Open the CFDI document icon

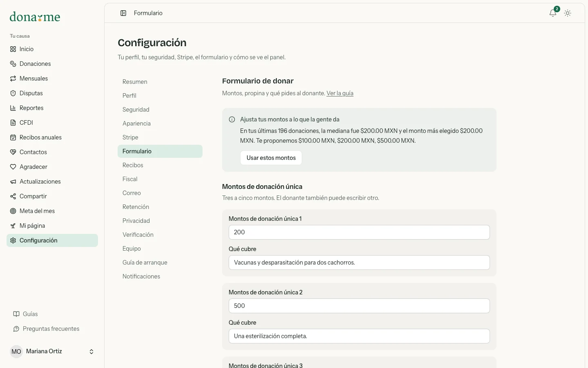pos(13,123)
